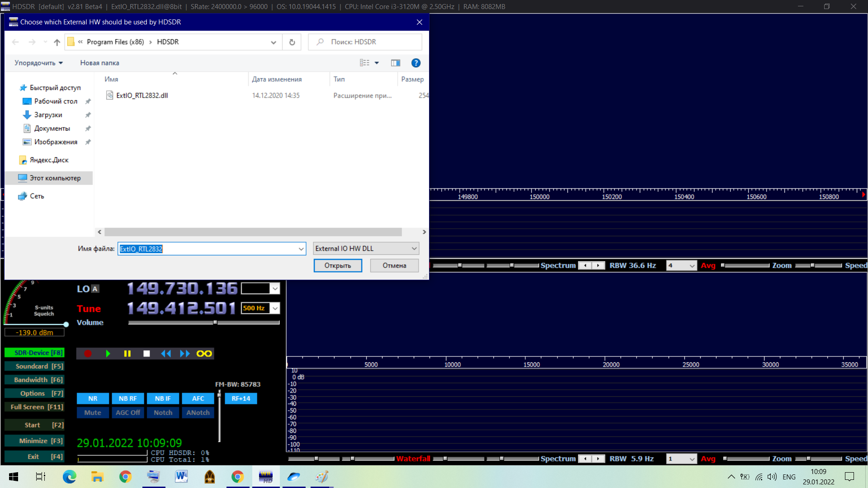Expand the 500 Hz tune step dropdown
868x488 pixels.
(275, 308)
